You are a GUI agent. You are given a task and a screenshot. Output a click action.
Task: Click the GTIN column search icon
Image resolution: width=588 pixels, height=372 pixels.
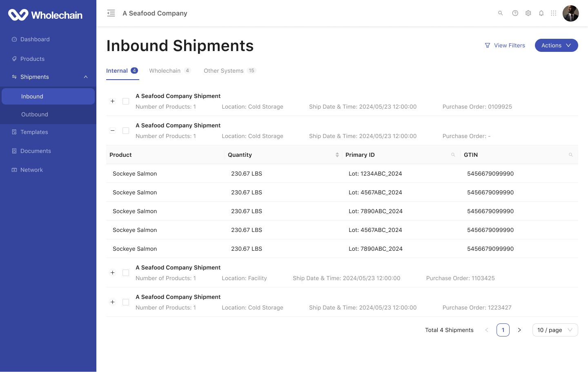[570, 155]
